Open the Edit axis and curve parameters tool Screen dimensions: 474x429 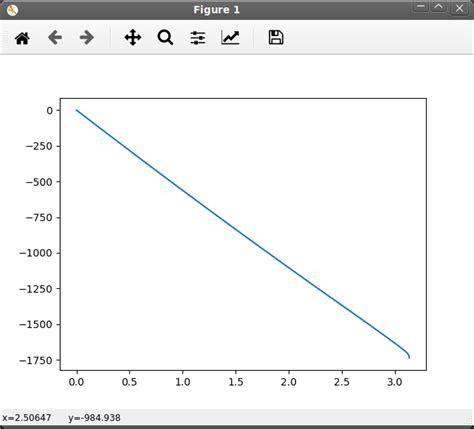click(230, 38)
